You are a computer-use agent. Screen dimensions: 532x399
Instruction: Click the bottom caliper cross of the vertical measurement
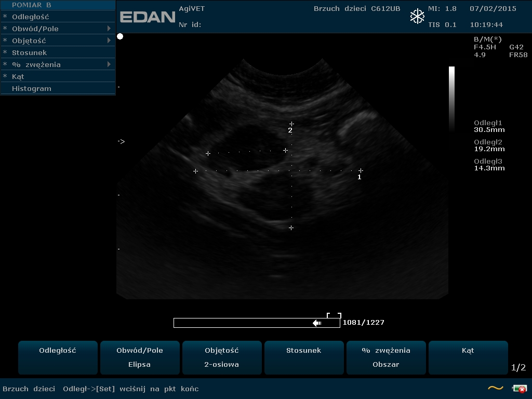coord(291,228)
